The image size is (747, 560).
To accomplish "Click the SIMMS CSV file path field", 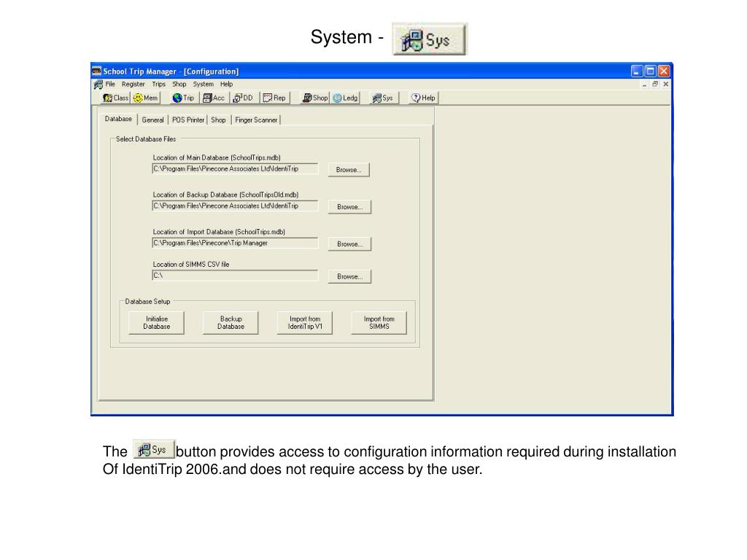I will pyautogui.click(x=235, y=276).
